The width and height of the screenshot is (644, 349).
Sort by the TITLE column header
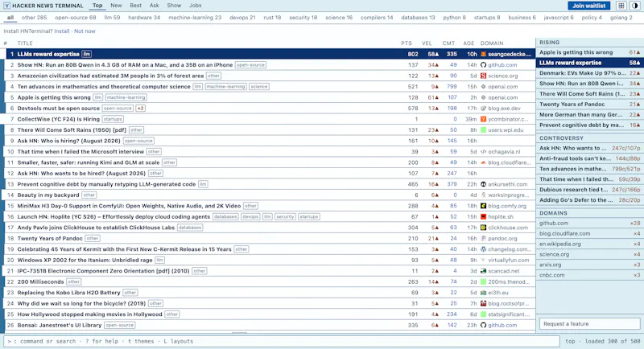25,43
